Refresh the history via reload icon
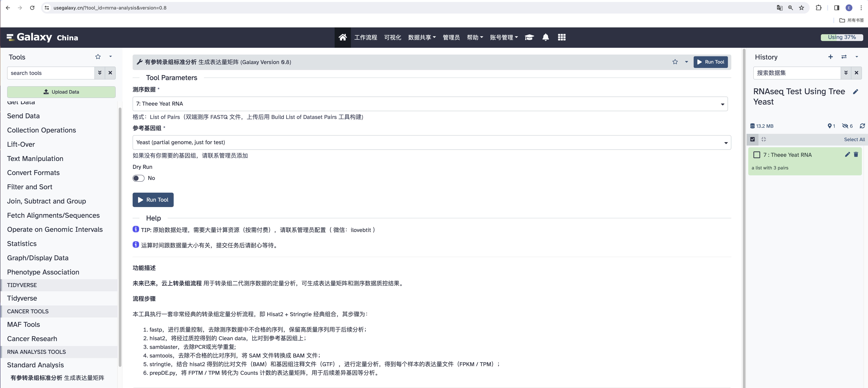 click(862, 126)
